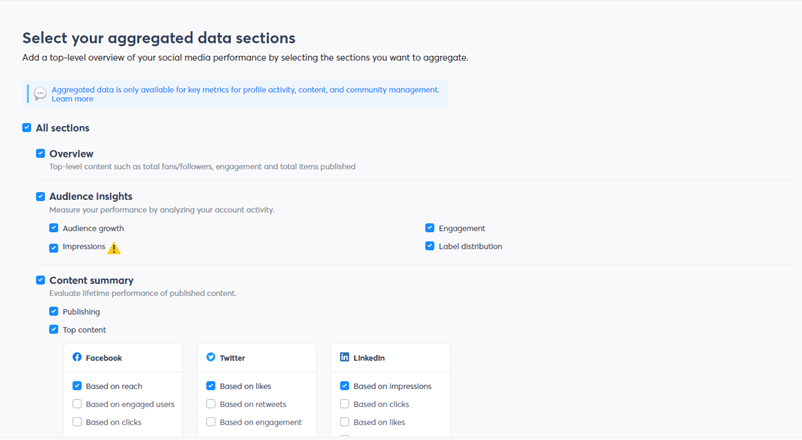This screenshot has width=802, height=440.
Task: Check Twitter Based on retweets
Action: [211, 404]
